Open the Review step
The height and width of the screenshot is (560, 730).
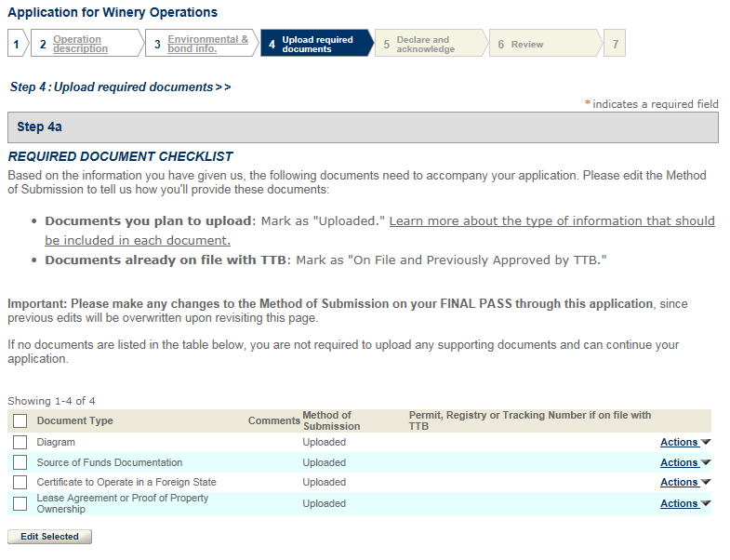click(x=526, y=44)
